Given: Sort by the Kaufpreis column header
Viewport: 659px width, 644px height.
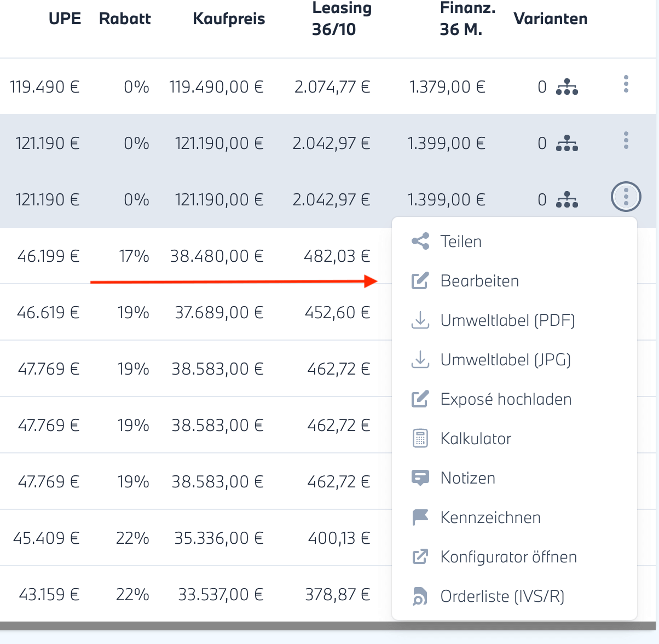Looking at the screenshot, I should [229, 19].
